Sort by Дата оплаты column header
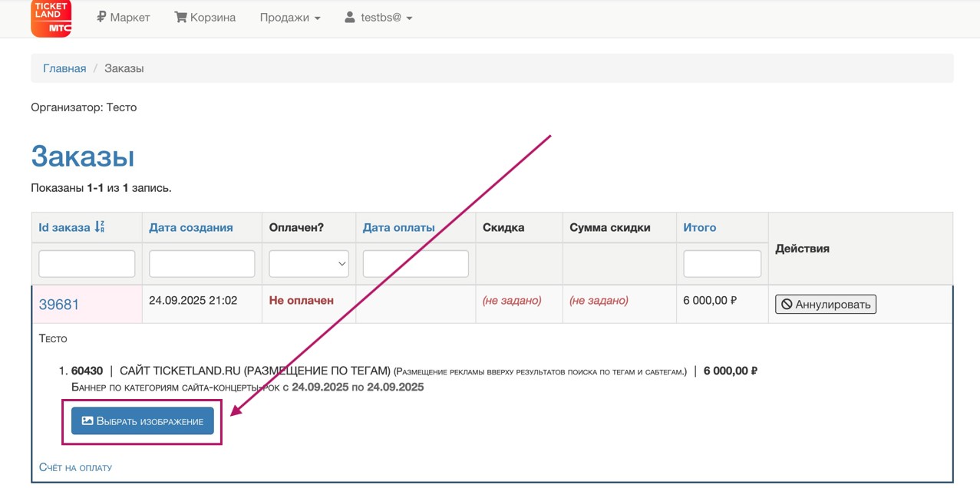The image size is (980, 488). [x=398, y=227]
